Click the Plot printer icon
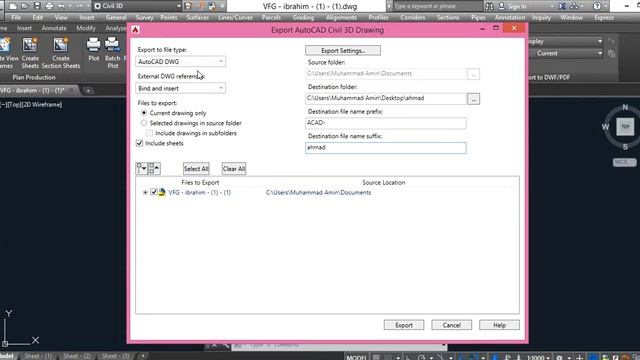The width and height of the screenshot is (640, 360). click(x=93, y=44)
